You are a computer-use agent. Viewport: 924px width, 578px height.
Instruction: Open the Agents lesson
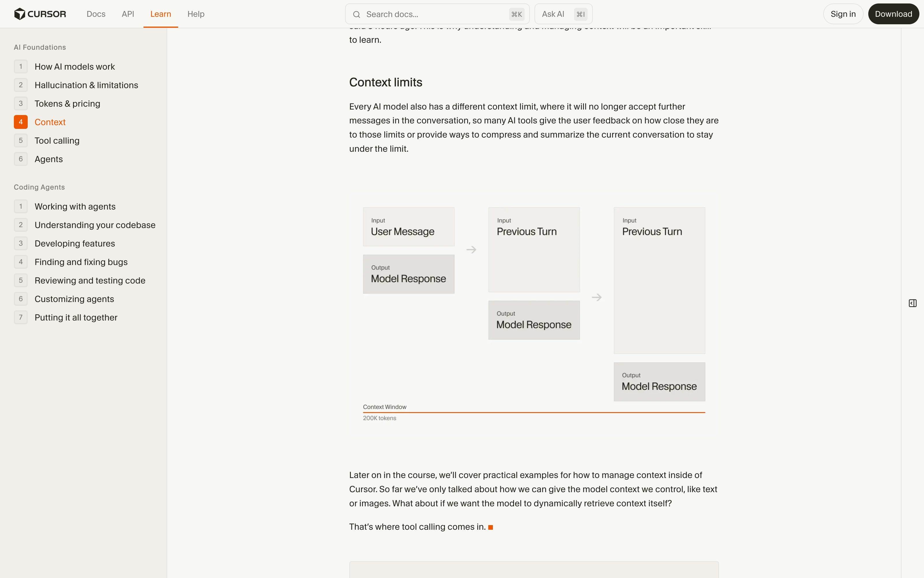coord(38,159)
